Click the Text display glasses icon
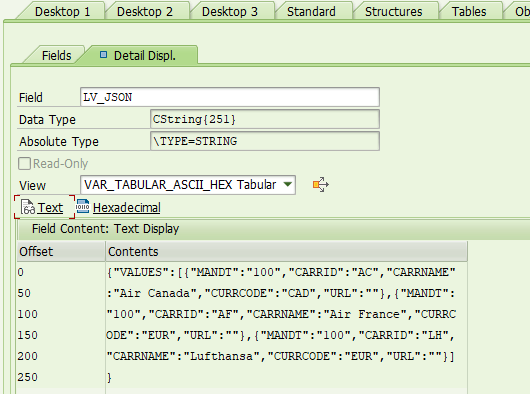Image resolution: width=530 pixels, height=394 pixels. click(28, 207)
